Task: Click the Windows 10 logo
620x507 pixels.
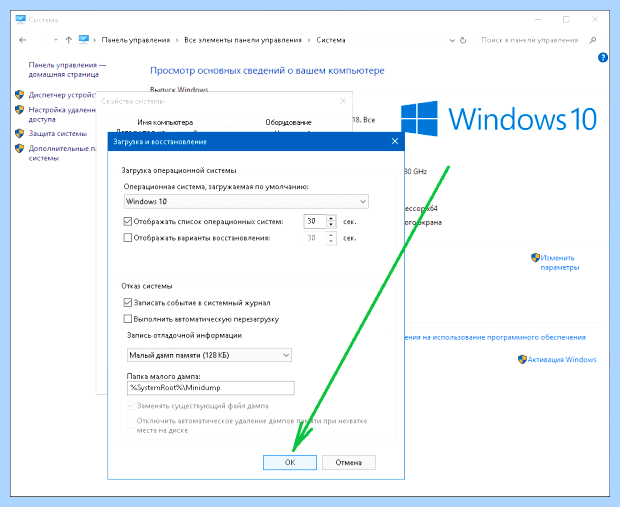Action: click(x=499, y=119)
